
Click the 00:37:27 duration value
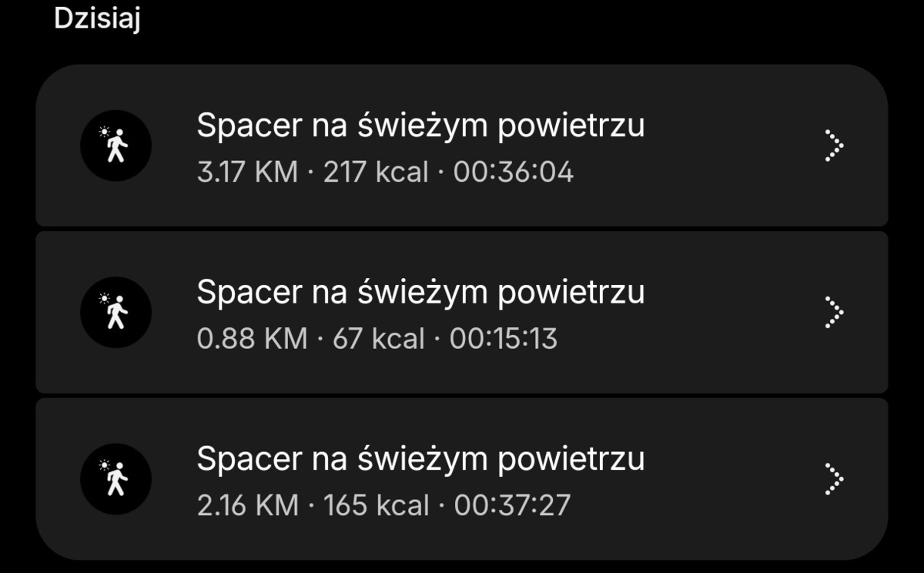(513, 506)
